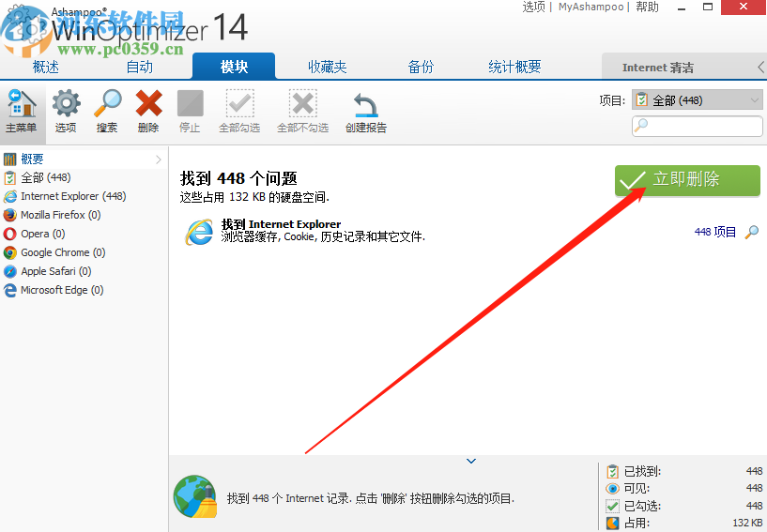Click the 已找到 clipboard status icon

point(612,471)
